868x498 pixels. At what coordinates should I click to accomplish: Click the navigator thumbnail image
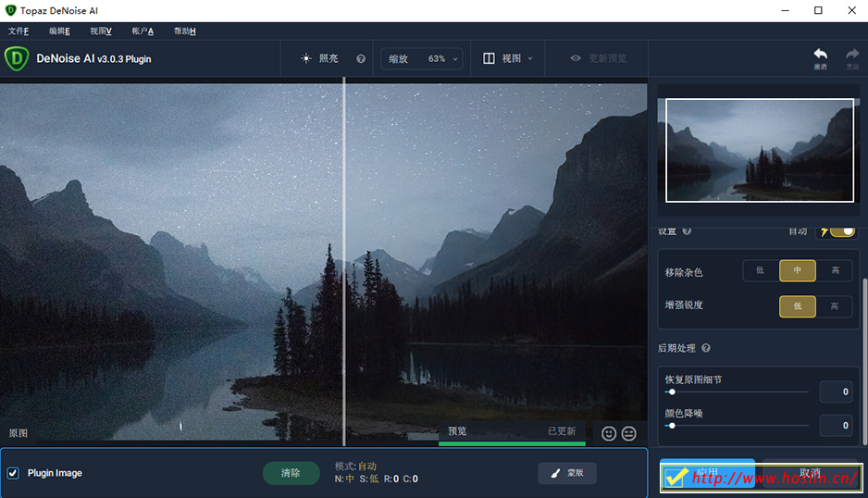760,150
